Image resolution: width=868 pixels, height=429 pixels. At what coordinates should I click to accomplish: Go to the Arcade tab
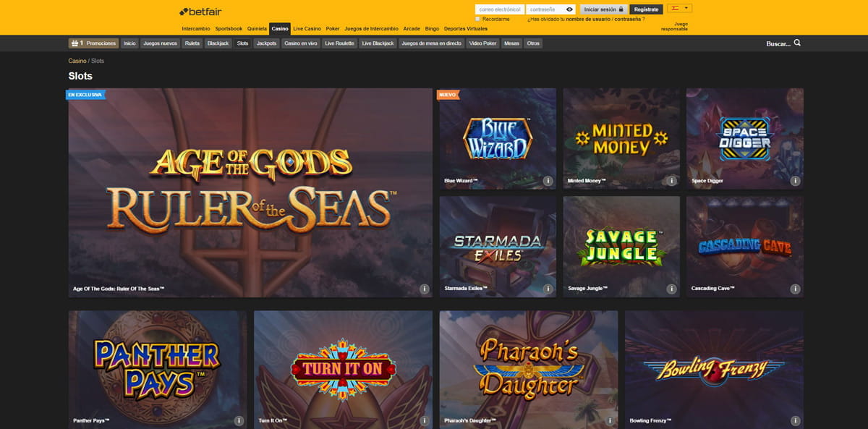pos(412,29)
